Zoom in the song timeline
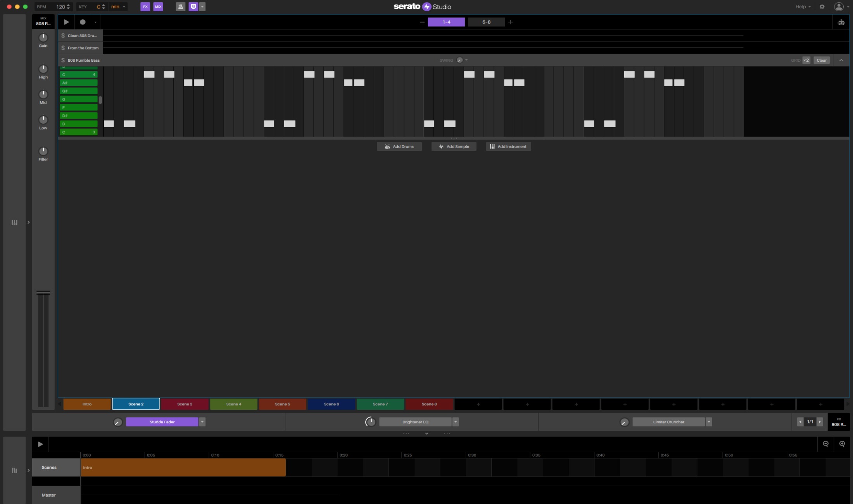The height and width of the screenshot is (504, 853). (x=842, y=444)
